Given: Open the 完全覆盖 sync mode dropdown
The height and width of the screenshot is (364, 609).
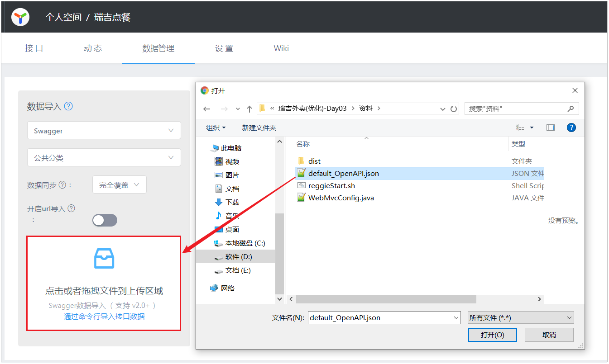Looking at the screenshot, I should click(119, 185).
